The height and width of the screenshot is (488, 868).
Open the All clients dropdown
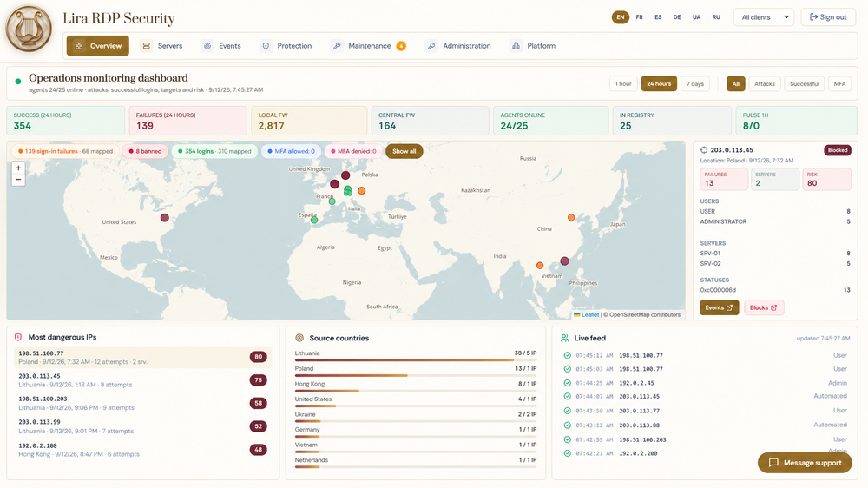[764, 17]
